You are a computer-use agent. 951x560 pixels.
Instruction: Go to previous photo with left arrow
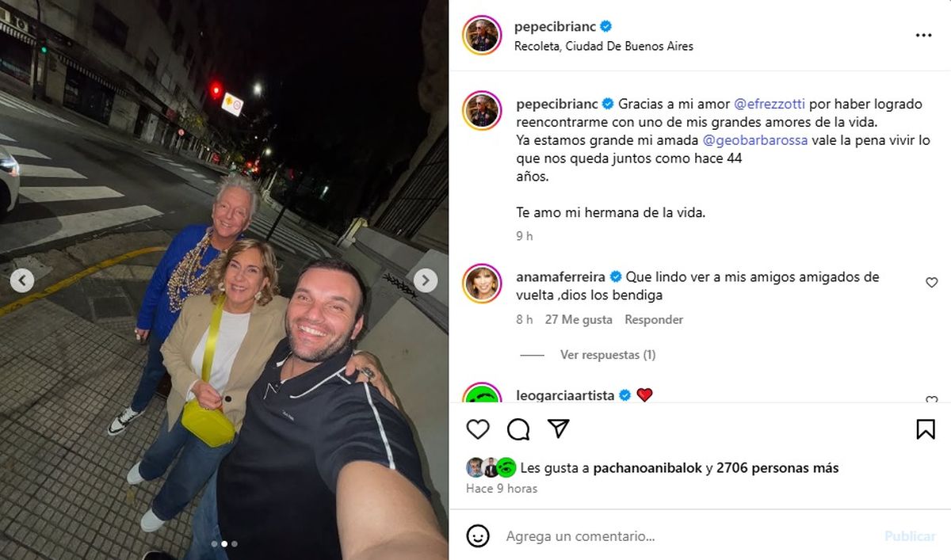tap(22, 280)
